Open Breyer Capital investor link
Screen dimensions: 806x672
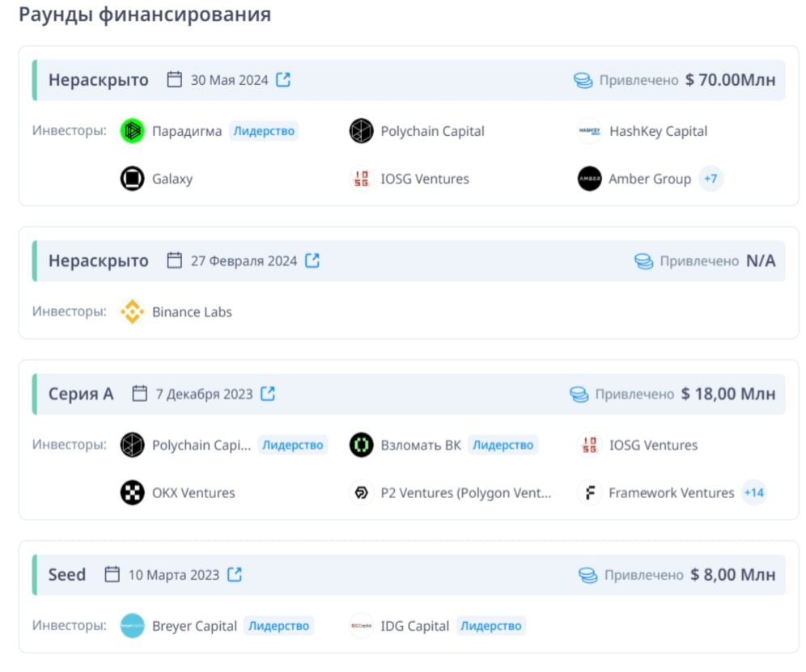(194, 626)
